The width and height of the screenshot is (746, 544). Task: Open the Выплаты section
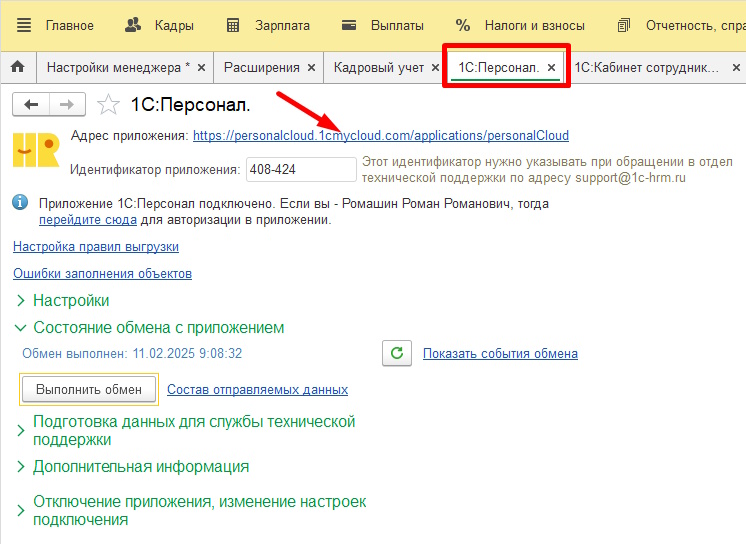pos(397,25)
